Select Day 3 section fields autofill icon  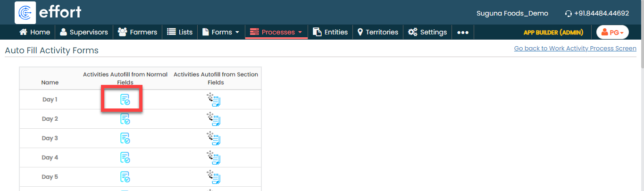click(214, 138)
